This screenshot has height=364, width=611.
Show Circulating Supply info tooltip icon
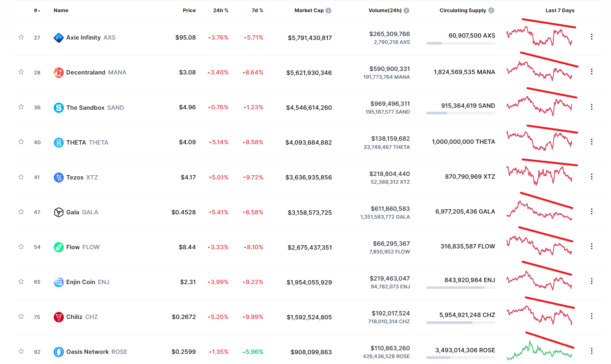491,11
